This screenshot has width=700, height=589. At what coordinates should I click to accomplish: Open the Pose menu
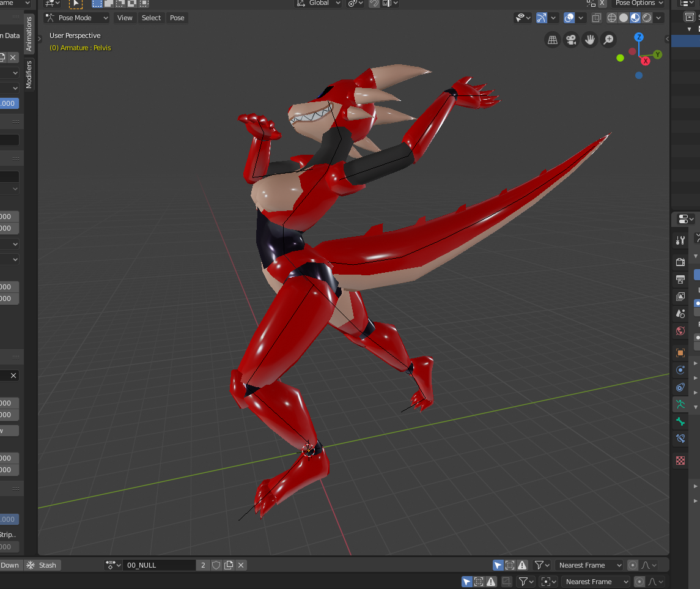[x=177, y=18]
